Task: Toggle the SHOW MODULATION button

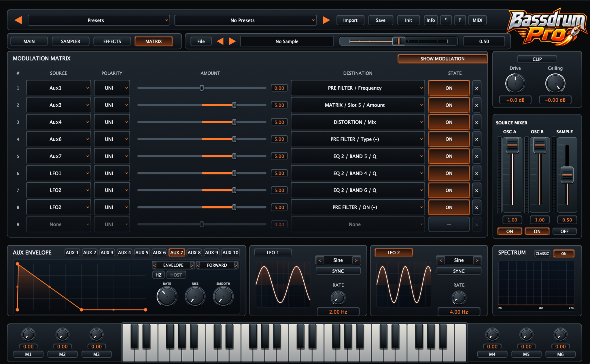Action: 442,59
